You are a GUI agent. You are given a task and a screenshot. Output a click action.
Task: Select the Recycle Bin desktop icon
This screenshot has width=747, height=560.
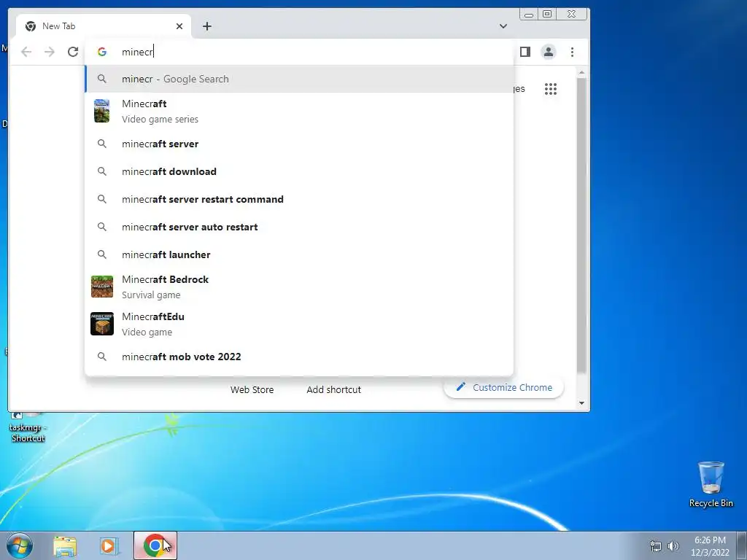pos(711,484)
